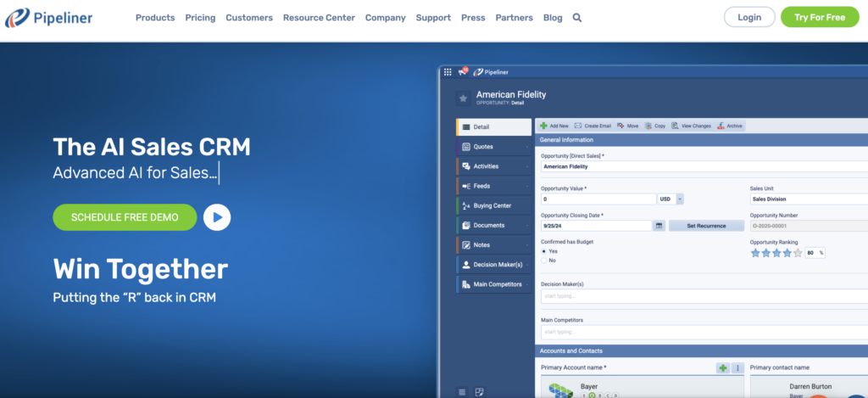Open the Resource Center menu
This screenshot has width=868, height=398.
pos(319,18)
